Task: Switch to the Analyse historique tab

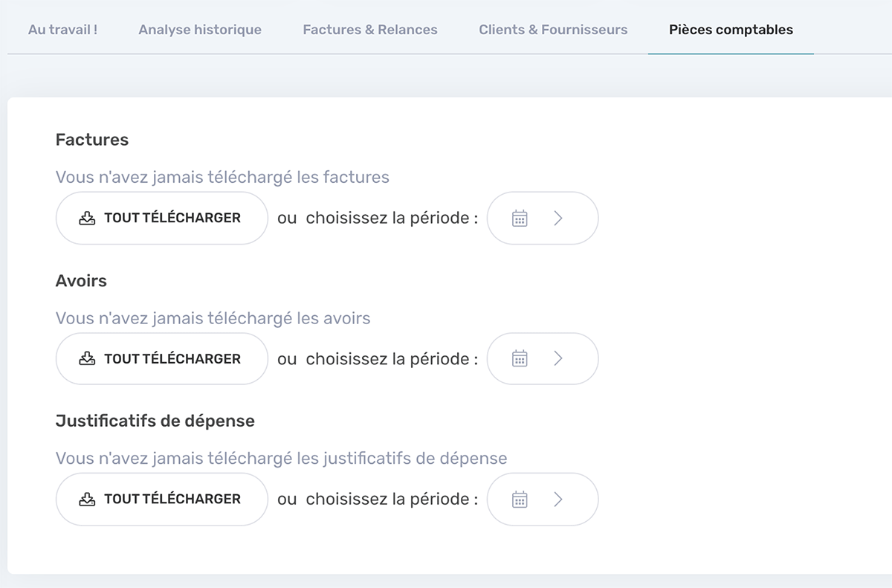Action: point(200,30)
